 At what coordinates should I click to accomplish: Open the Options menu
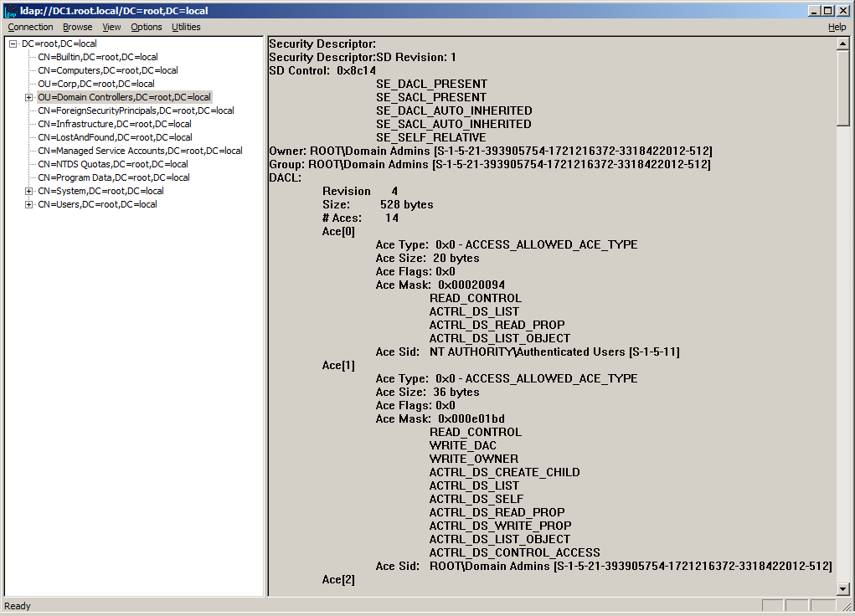pos(146,27)
